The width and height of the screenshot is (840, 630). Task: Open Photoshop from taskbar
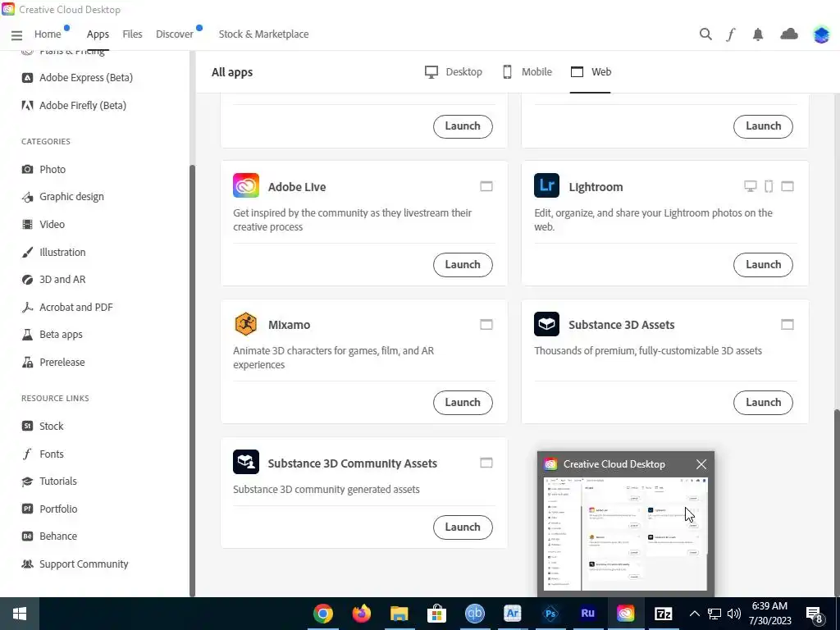[550, 614]
